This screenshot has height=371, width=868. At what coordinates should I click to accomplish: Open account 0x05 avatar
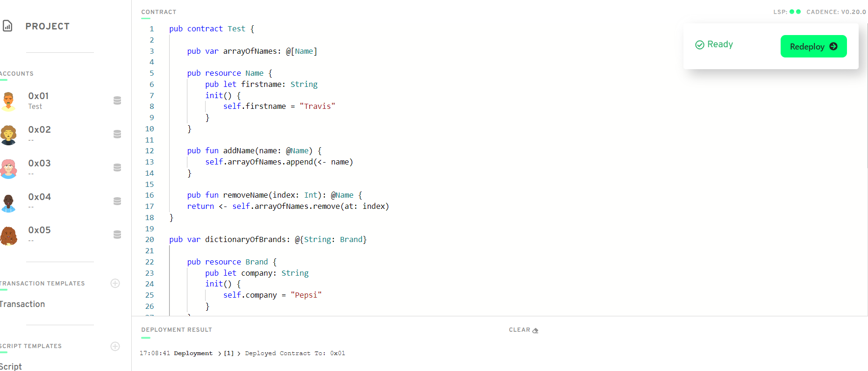click(x=8, y=236)
